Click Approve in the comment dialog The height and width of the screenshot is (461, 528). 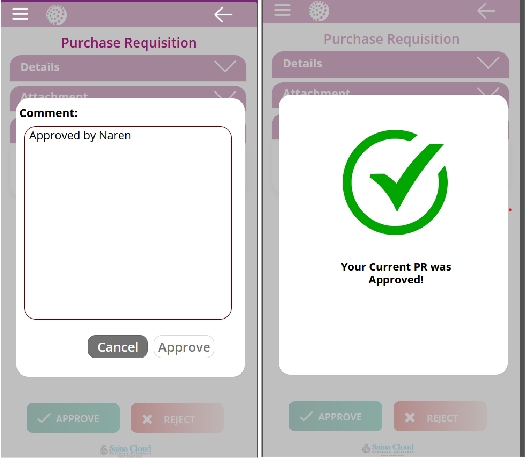(184, 347)
